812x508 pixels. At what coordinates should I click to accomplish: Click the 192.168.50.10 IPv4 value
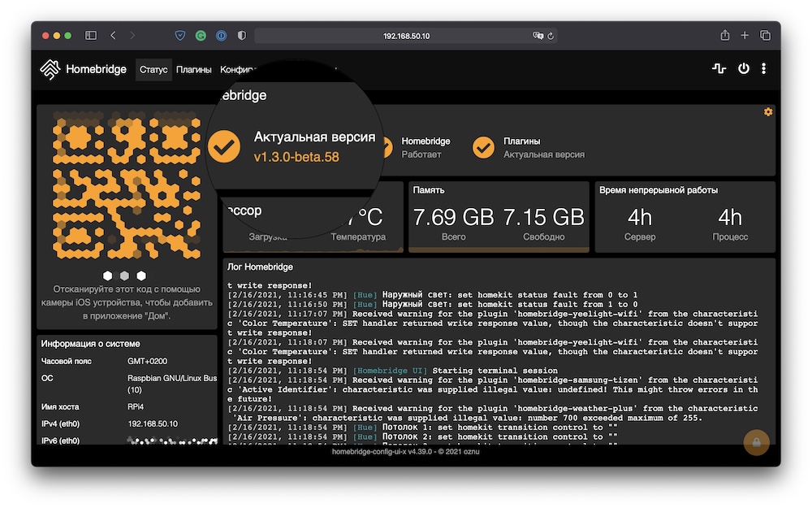pos(153,424)
